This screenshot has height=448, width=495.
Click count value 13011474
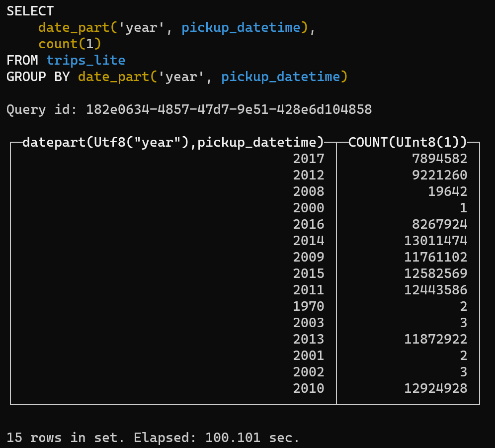point(436,241)
